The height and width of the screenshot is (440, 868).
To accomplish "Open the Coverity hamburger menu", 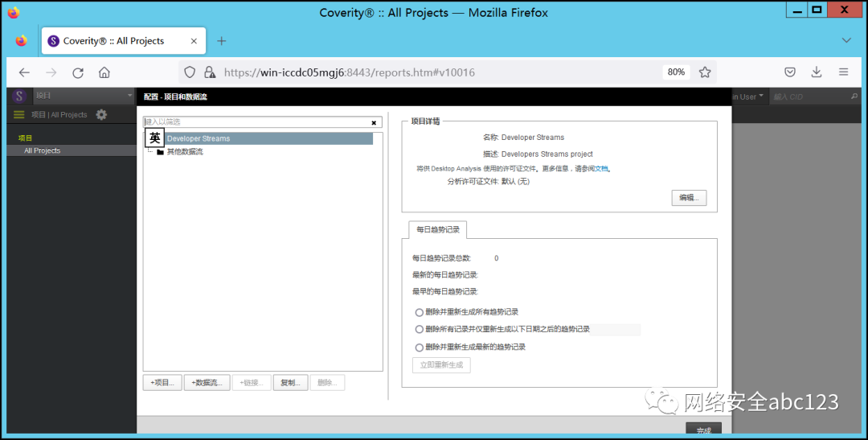I will coord(18,115).
